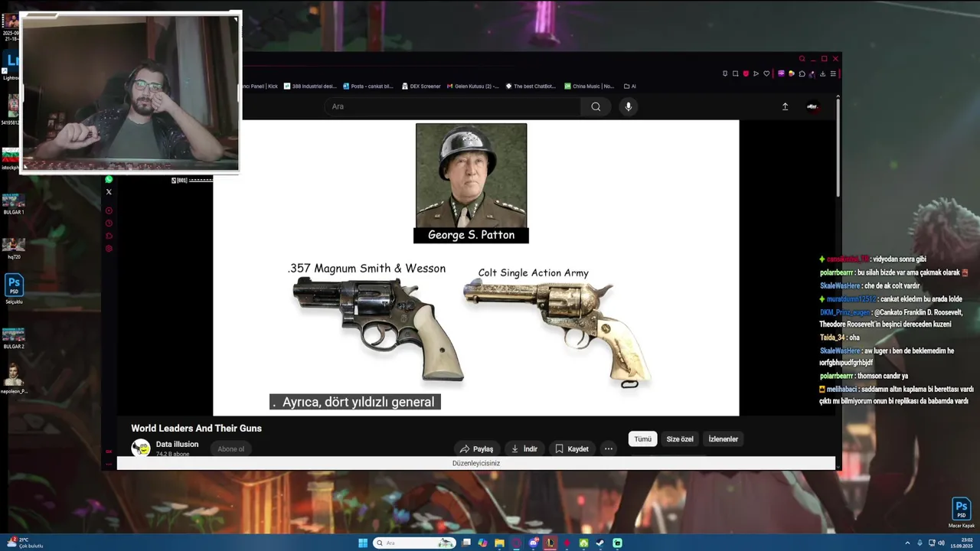The width and height of the screenshot is (980, 551).
Task: Open the Macar Kapak PSD desktop file
Action: [962, 513]
